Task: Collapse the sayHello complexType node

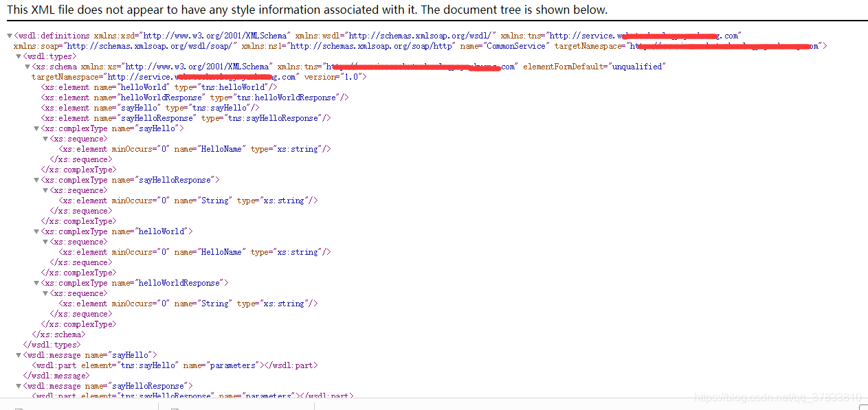Action: click(36, 128)
